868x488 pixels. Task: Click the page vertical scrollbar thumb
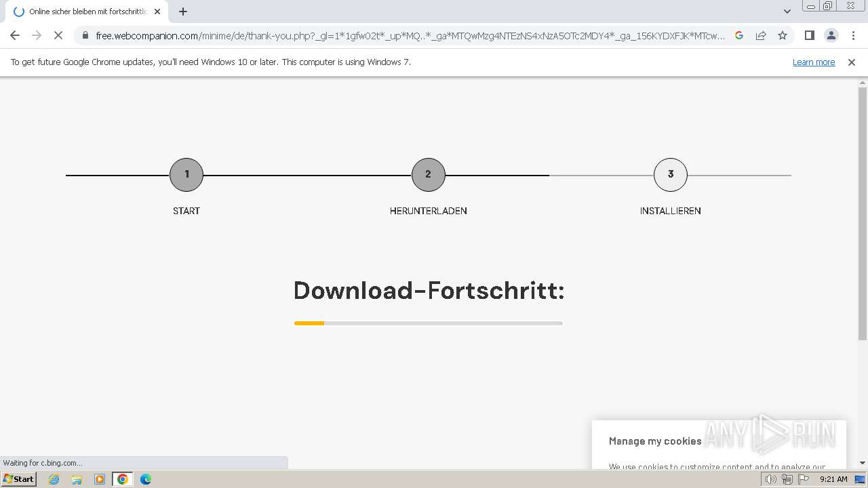point(863,213)
